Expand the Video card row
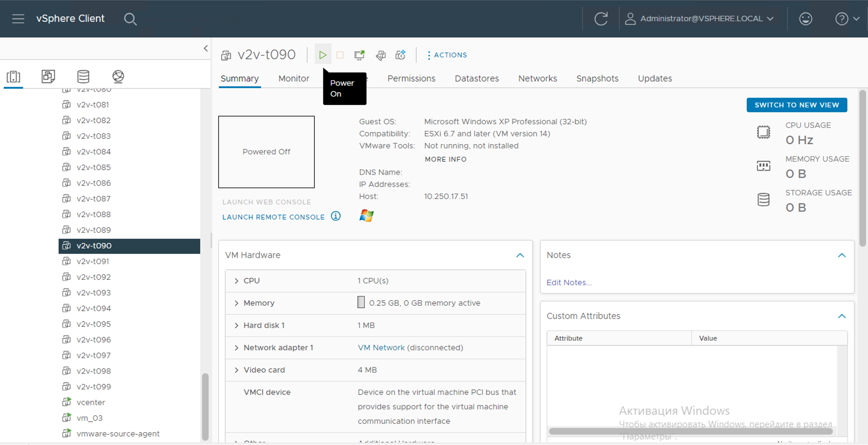Screen dimensions: 868x445 [236, 370]
